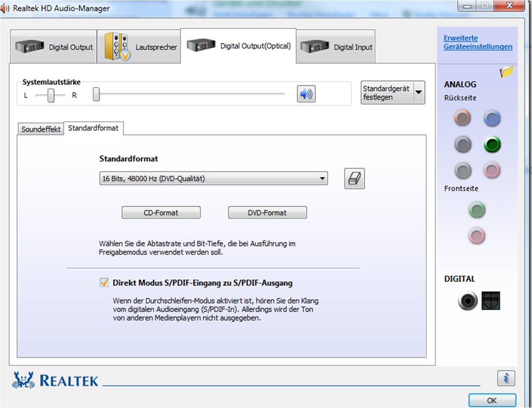
Task: Click the DIGITAL heading
Action: [460, 279]
